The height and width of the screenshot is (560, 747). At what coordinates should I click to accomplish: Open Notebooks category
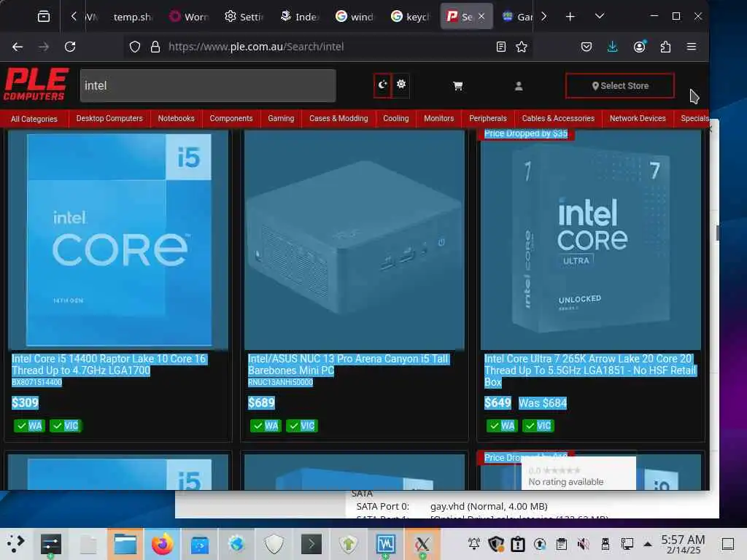pos(177,119)
